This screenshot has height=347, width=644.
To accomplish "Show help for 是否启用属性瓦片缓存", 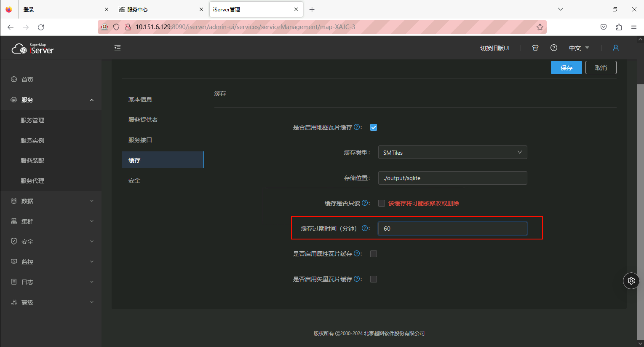I will coord(357,253).
